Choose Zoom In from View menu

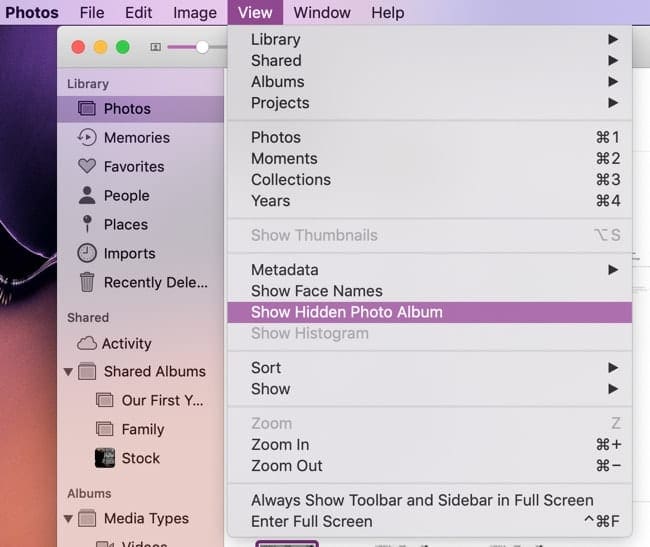(429, 445)
